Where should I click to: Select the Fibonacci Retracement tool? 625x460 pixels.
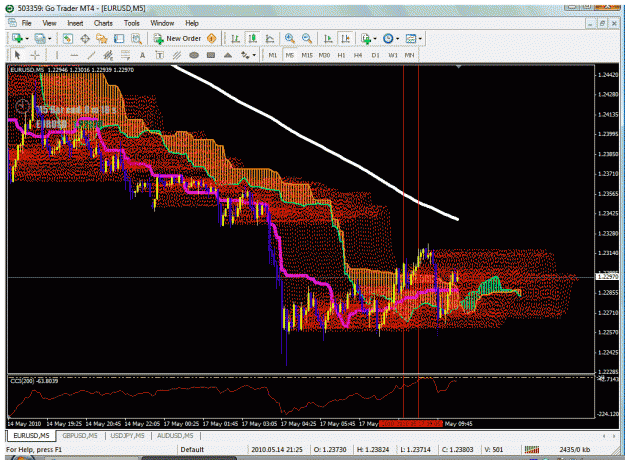click(x=125, y=55)
